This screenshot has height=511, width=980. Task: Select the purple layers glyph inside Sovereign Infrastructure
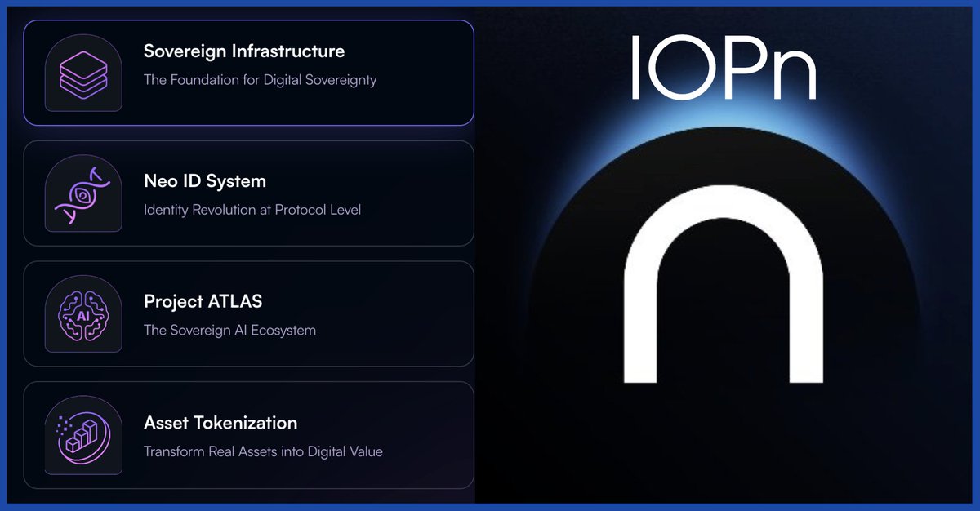click(x=82, y=70)
